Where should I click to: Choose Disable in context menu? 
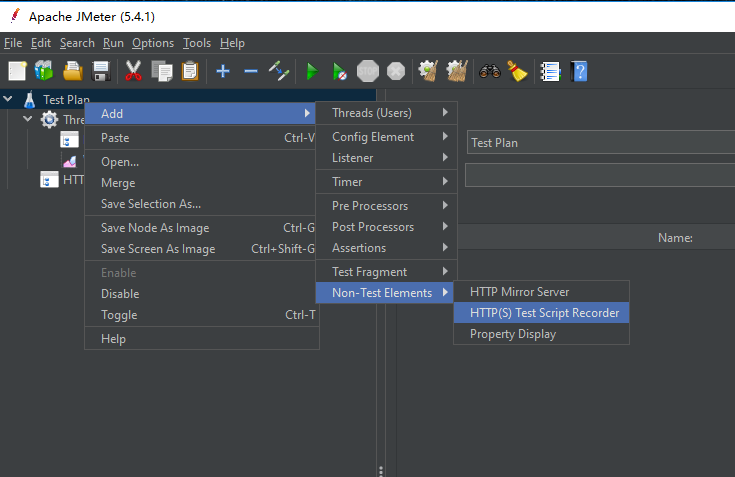coord(201,294)
